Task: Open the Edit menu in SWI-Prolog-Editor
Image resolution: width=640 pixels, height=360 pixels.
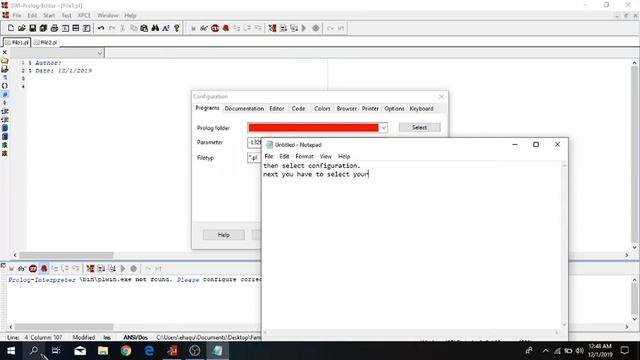Action: 32,16
